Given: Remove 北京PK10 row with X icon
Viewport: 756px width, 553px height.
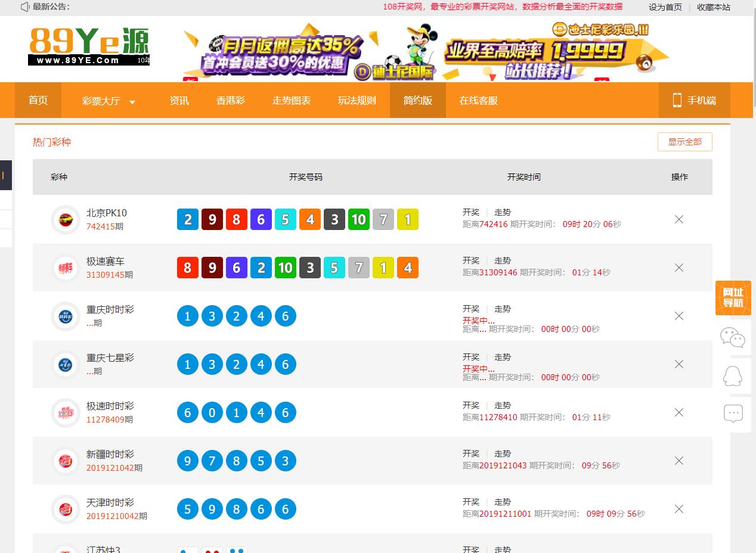Looking at the screenshot, I should tap(679, 219).
